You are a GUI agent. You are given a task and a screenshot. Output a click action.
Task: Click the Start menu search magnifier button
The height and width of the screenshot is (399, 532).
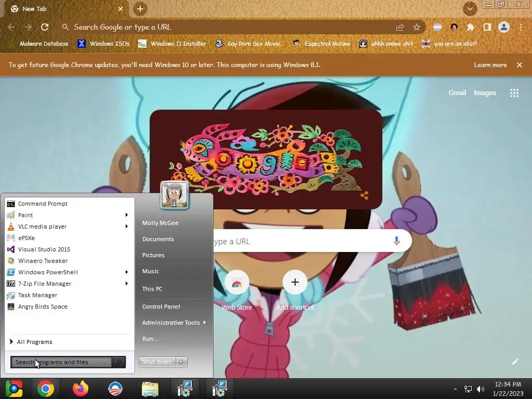[119, 362]
